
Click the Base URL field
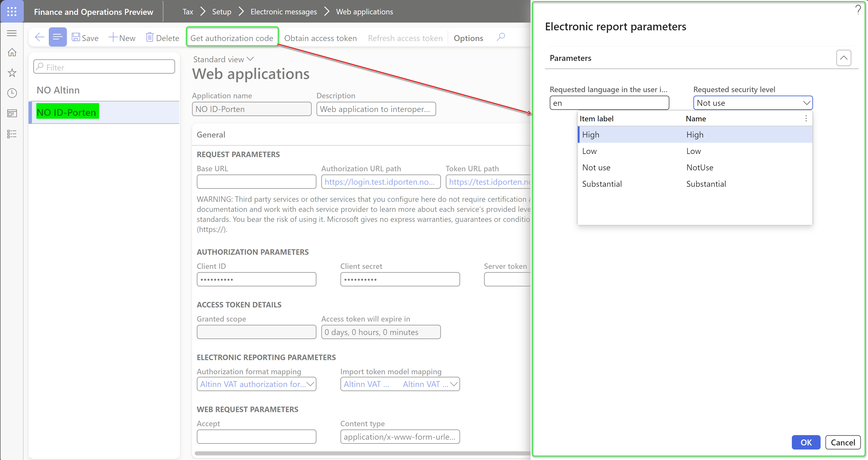coord(256,182)
